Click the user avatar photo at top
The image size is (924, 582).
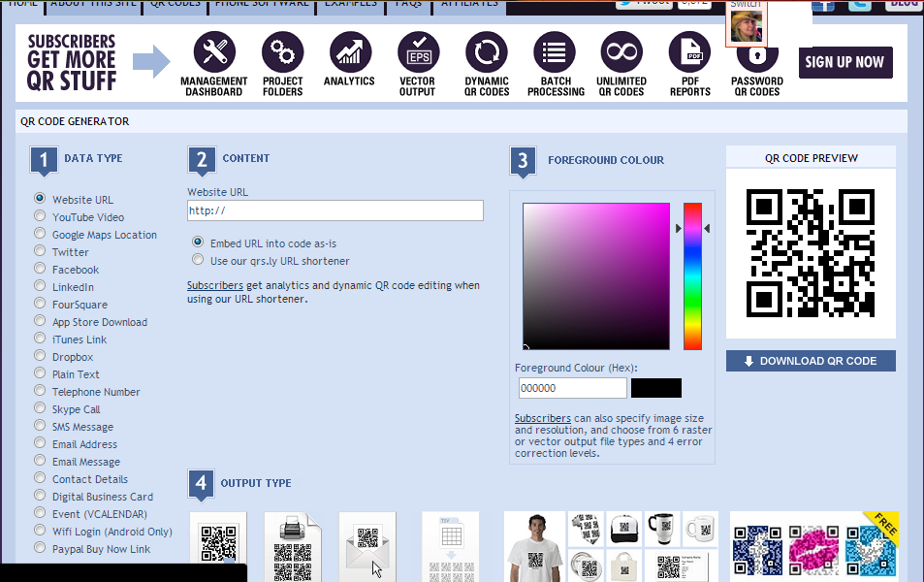[x=746, y=26]
